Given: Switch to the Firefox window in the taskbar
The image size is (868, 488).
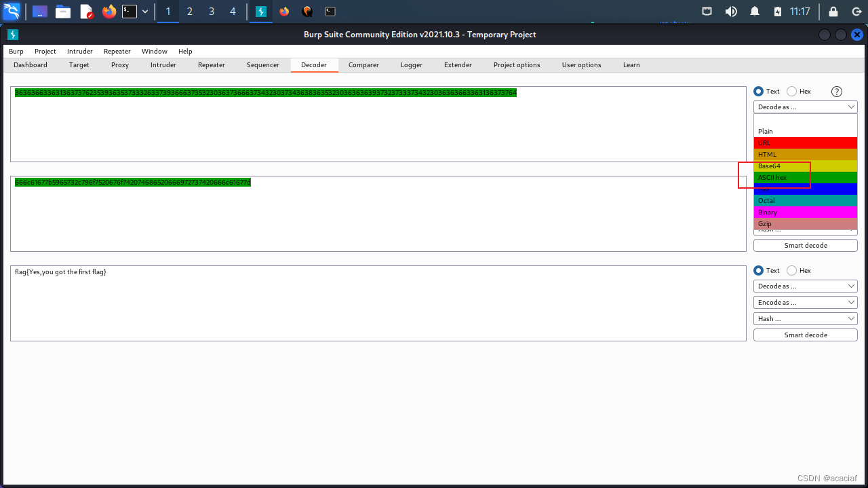Looking at the screenshot, I should [x=284, y=12].
